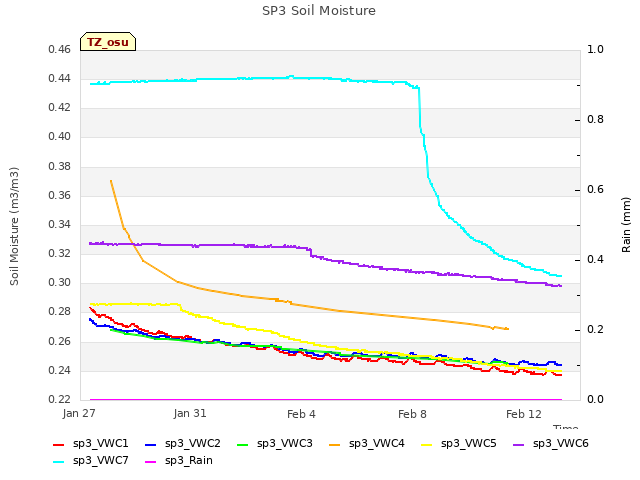Screen dimensions: 640x480
Task: Click the 0.8 rain axis value
Action: (x=595, y=120)
